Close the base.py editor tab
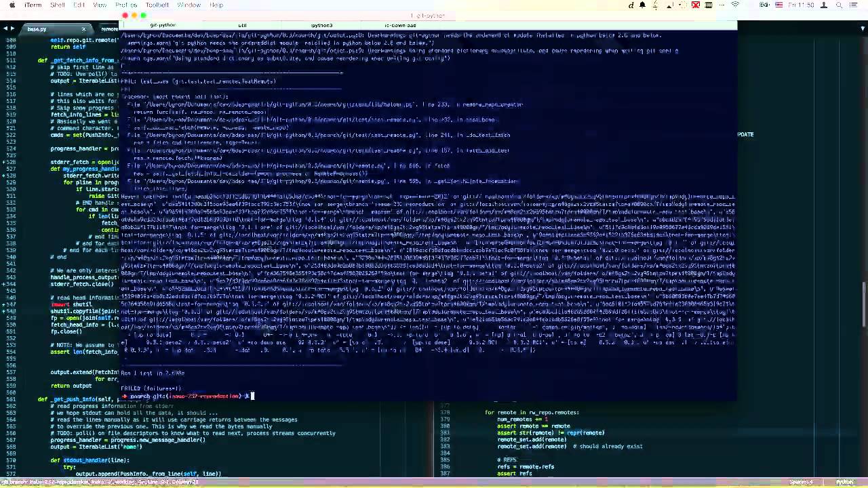This screenshot has height=488, width=868. pos(83,29)
